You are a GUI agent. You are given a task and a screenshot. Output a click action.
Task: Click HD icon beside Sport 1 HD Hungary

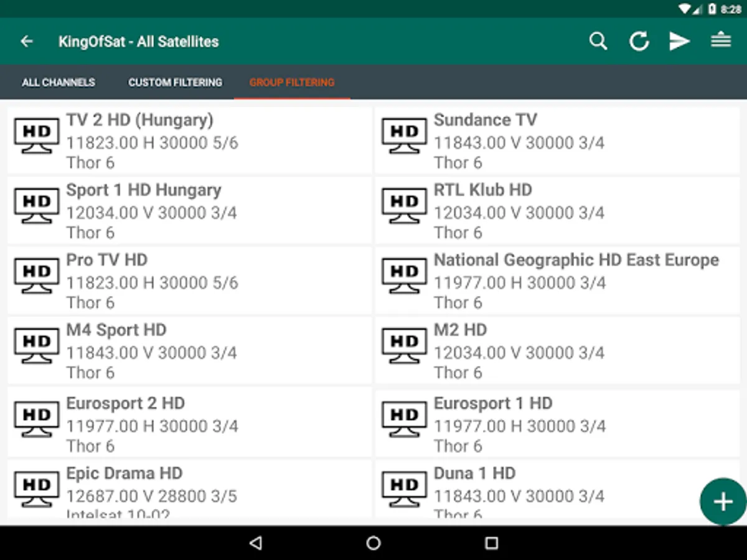[37, 206]
